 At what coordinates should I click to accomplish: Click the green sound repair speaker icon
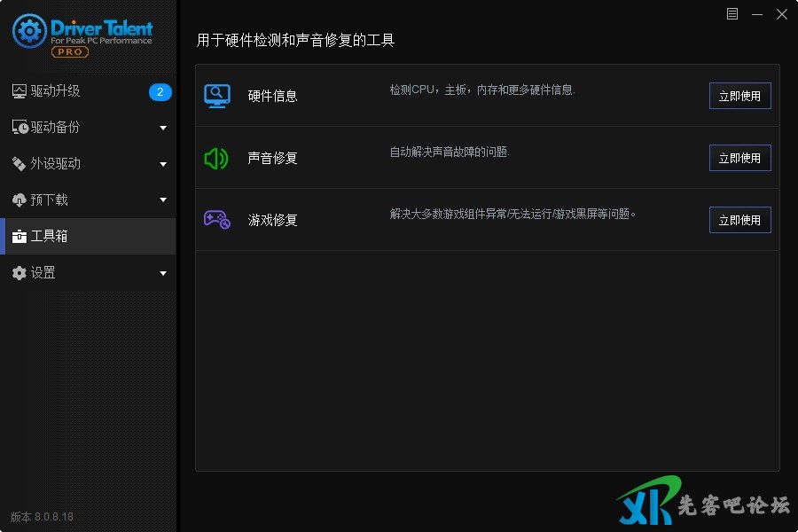tap(216, 158)
